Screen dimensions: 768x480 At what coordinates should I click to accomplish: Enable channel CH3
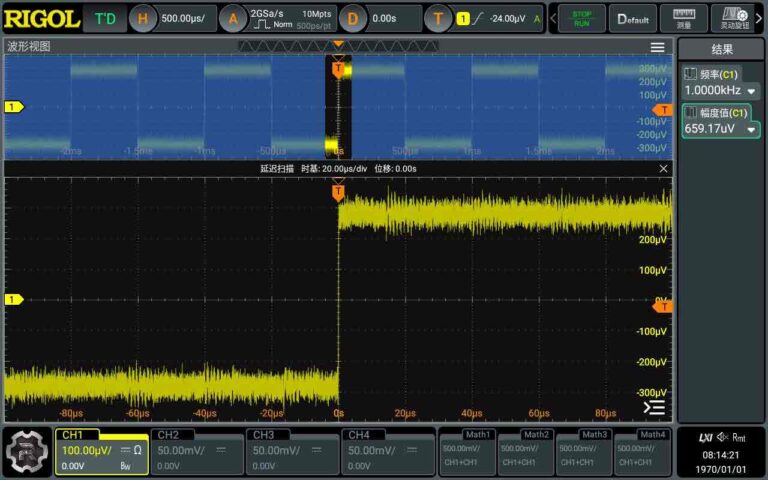coord(292,450)
